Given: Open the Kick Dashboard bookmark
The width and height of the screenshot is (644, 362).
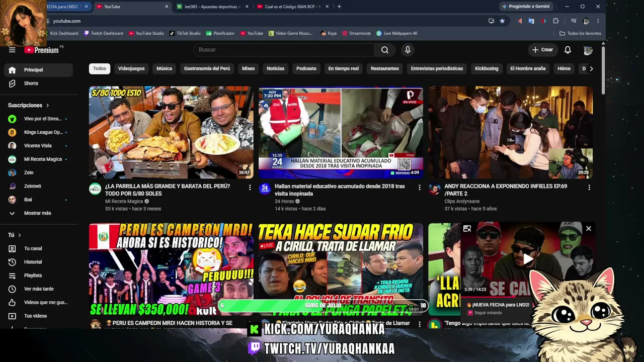Looking at the screenshot, I should (x=61, y=33).
